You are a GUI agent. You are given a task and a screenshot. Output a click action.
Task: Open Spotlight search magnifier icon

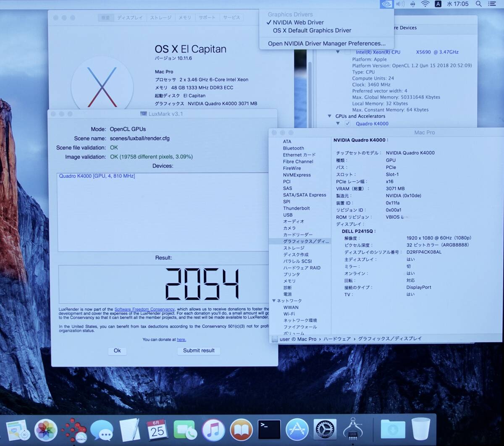[478, 4]
